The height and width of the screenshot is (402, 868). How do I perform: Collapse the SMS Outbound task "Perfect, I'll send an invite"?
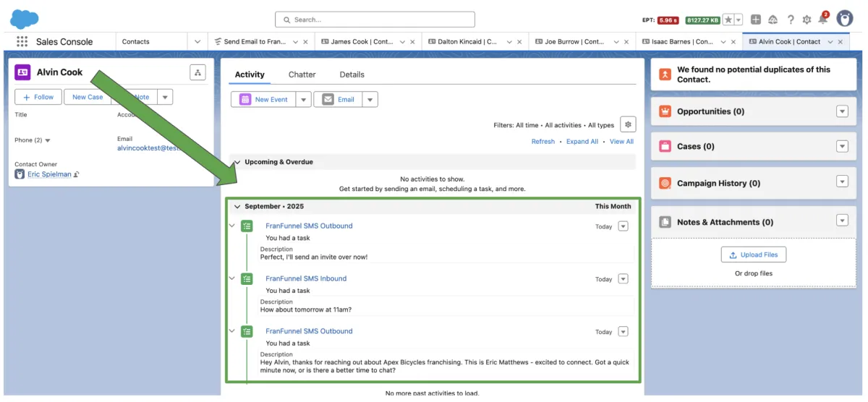(232, 226)
